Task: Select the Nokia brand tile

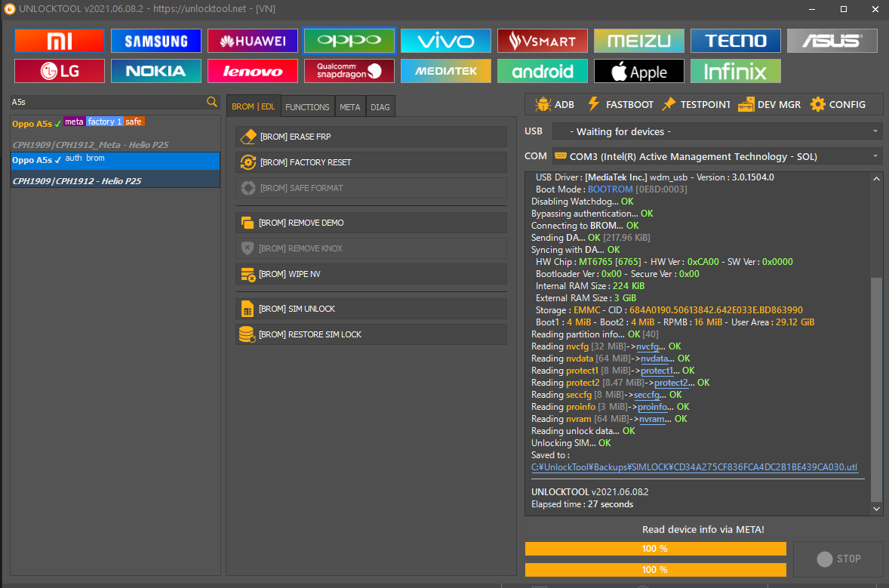Action: [x=156, y=71]
